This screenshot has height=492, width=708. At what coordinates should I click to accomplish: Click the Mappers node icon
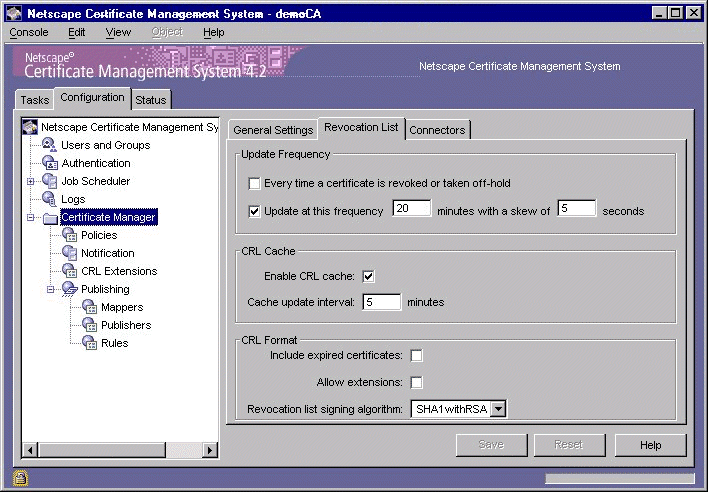[89, 307]
